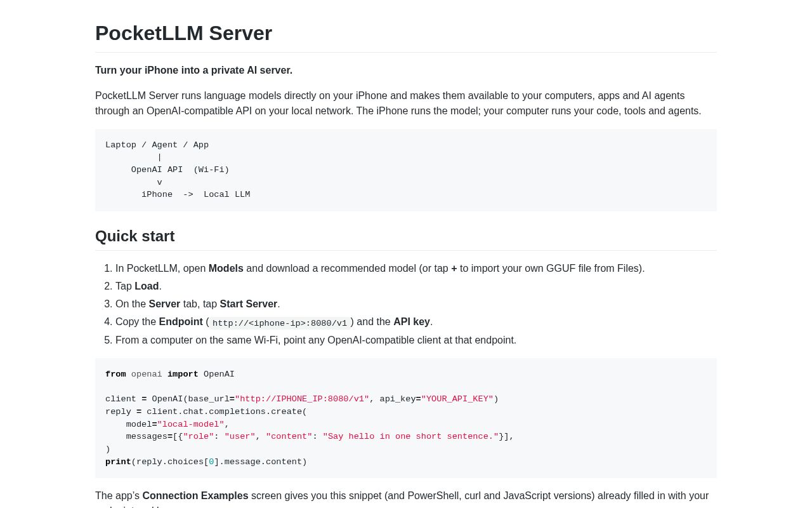Click the bold "Start Server" text in step 3
The image size is (812, 508).
pos(249,304)
